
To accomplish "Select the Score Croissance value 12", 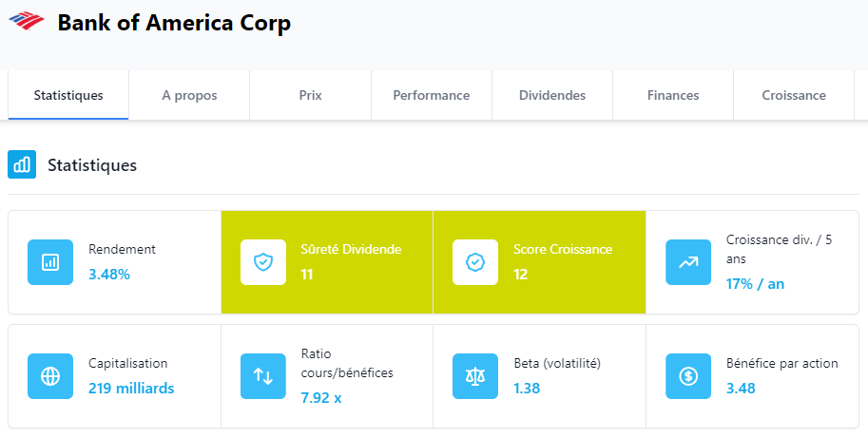I will (x=520, y=275).
